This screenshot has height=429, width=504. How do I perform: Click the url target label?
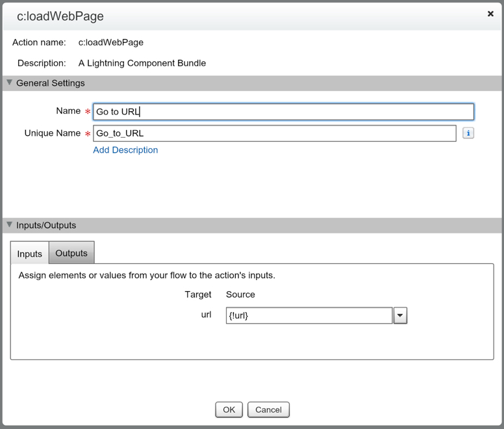(x=206, y=315)
